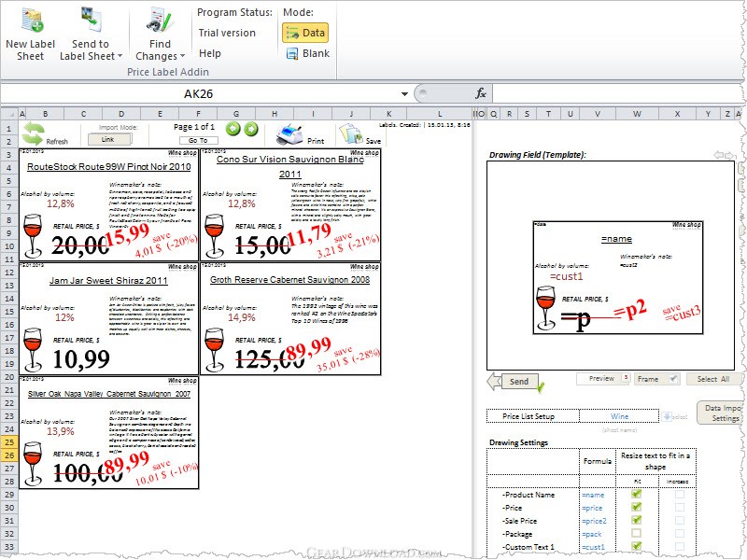747x560 pixels.
Task: Click the wine glass on the Cono Sur label
Action: coord(214,236)
